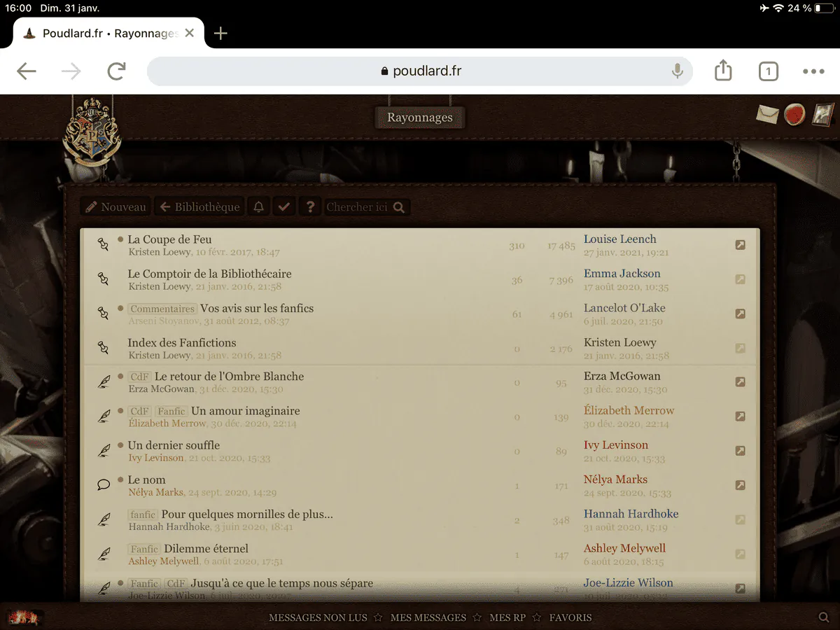Jump to last post in Dilemme éternel

(741, 554)
